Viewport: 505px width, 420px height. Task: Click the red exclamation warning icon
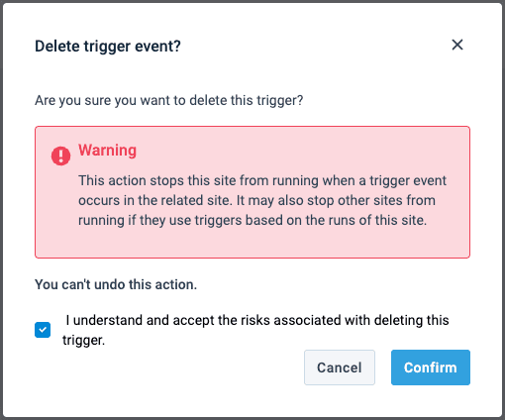tap(60, 156)
